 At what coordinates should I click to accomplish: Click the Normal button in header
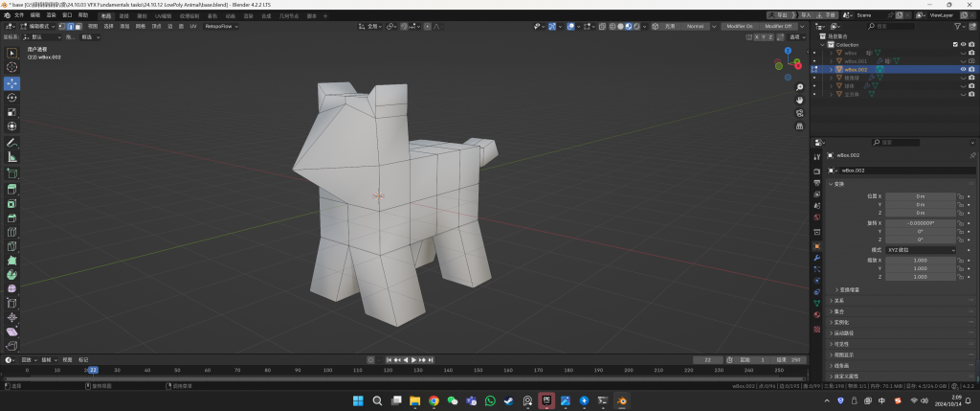697,26
